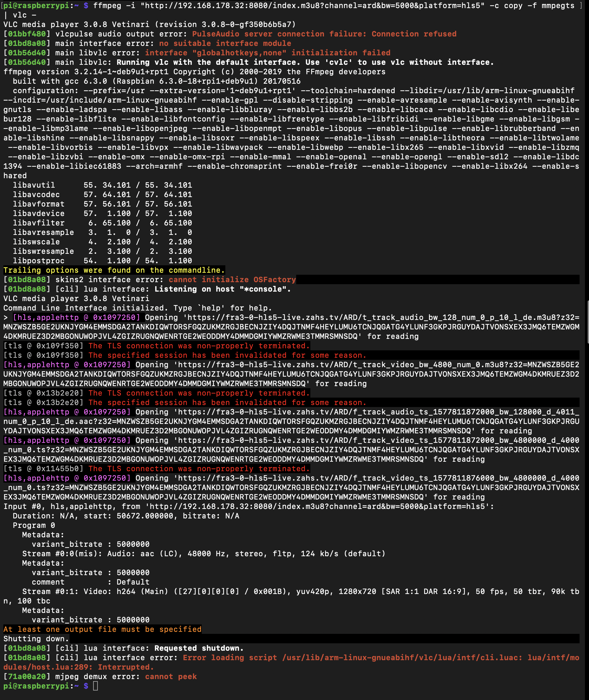Image resolution: width=589 pixels, height=700 pixels.
Task: Click TLS 'non-properly terminated' line for 0x109f350
Action: point(157,346)
